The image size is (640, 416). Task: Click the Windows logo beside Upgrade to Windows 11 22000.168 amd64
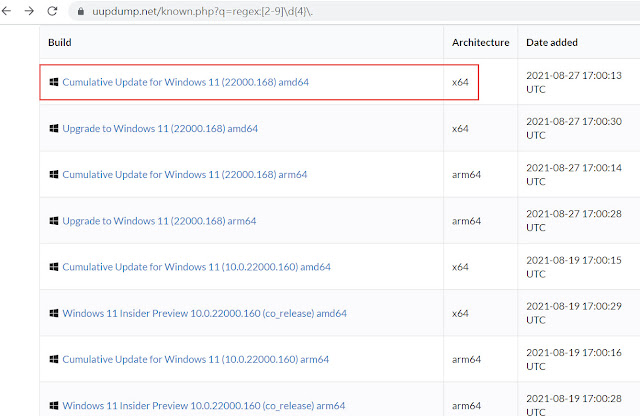(53, 129)
